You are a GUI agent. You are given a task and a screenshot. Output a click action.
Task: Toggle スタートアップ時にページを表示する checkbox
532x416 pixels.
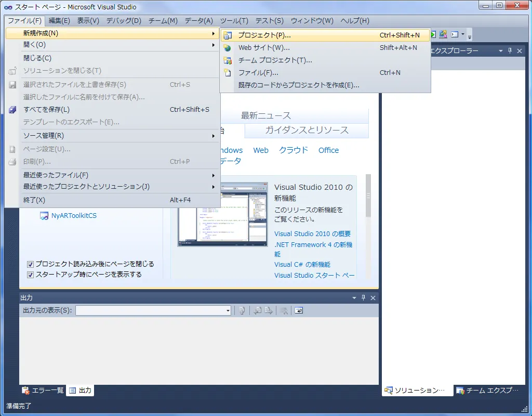pyautogui.click(x=30, y=275)
